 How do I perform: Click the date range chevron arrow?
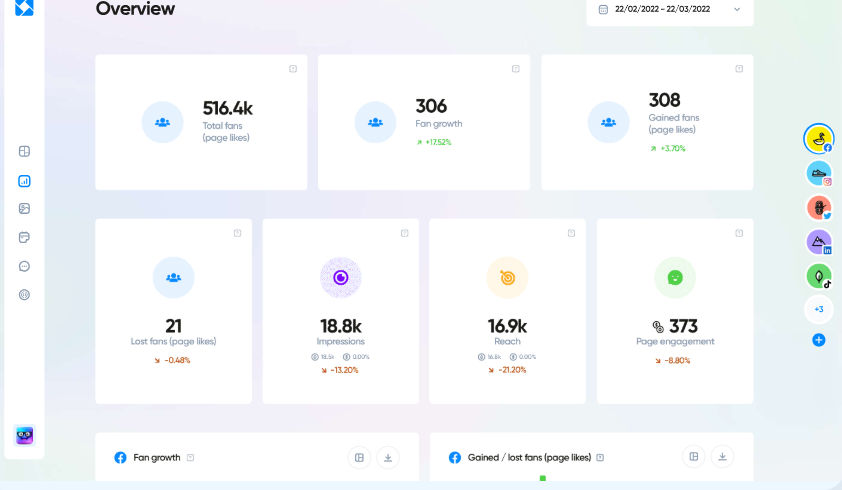point(737,9)
